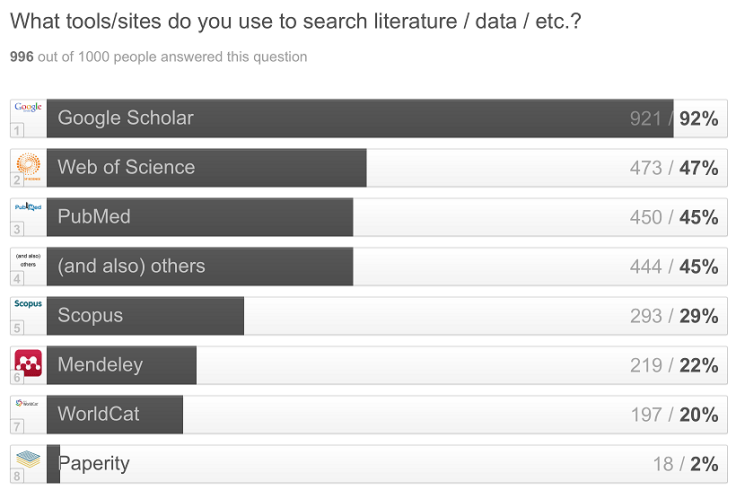
Task: Select the WorldCat answer label
Action: pos(98,414)
